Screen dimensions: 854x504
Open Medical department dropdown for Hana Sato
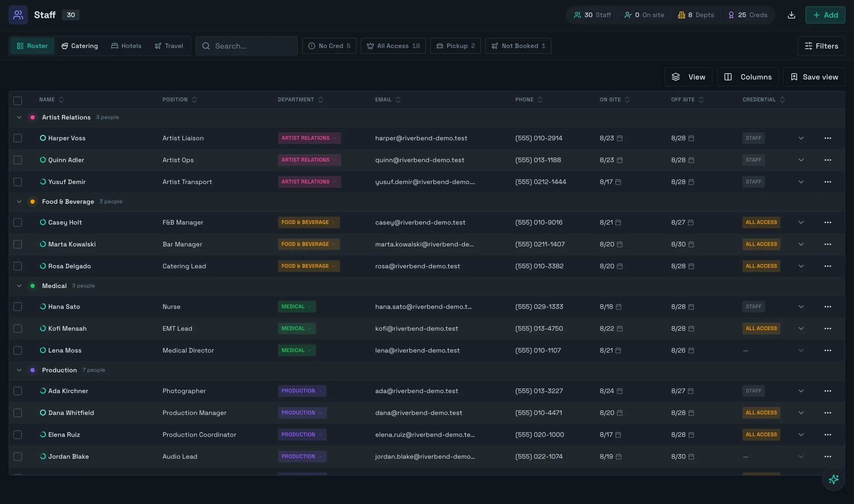coord(297,307)
